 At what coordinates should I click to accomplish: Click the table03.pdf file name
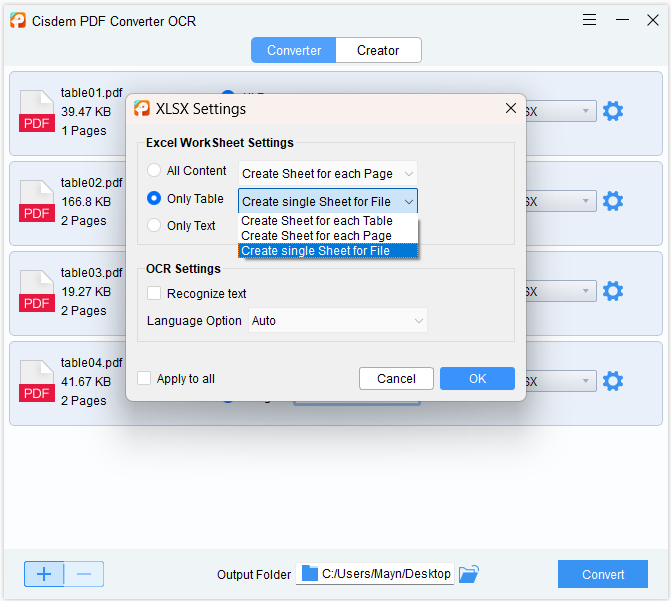click(x=92, y=273)
